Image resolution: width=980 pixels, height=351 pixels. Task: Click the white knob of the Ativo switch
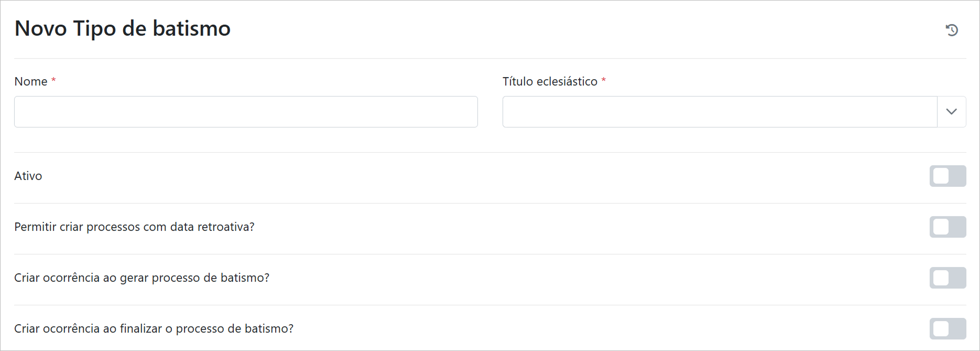941,176
